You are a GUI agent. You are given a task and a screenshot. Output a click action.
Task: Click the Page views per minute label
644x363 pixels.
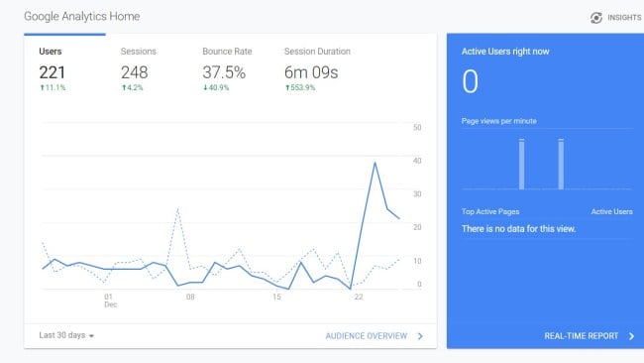pyautogui.click(x=499, y=121)
